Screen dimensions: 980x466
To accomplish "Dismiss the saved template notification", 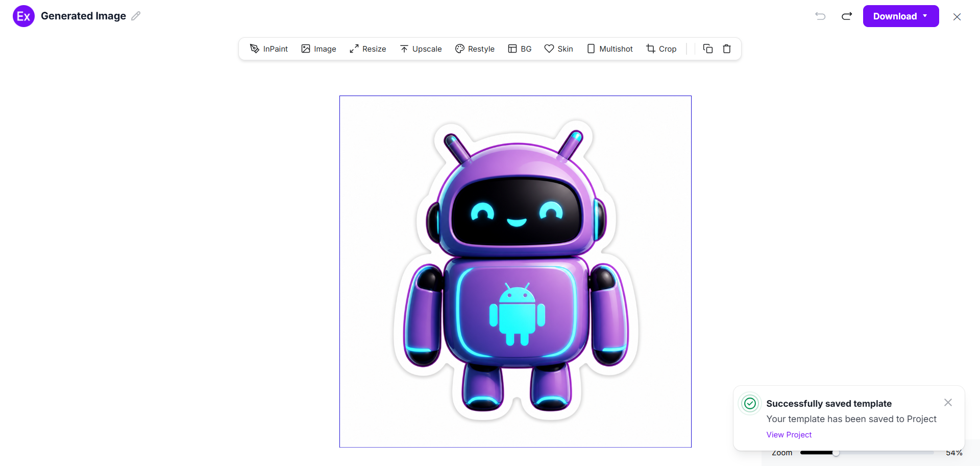I will tap(948, 403).
